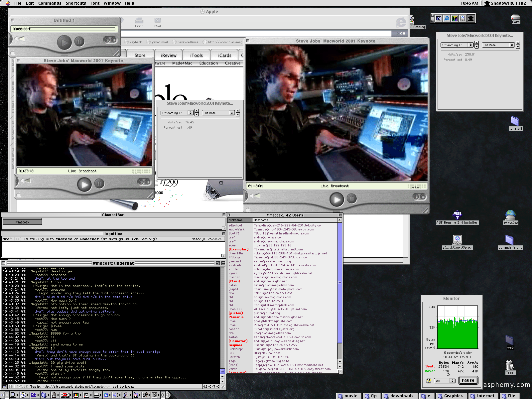Viewport: 532px width, 399px height.
Task: Select ShadowIRC icon in the application switcher
Action: click(471, 18)
